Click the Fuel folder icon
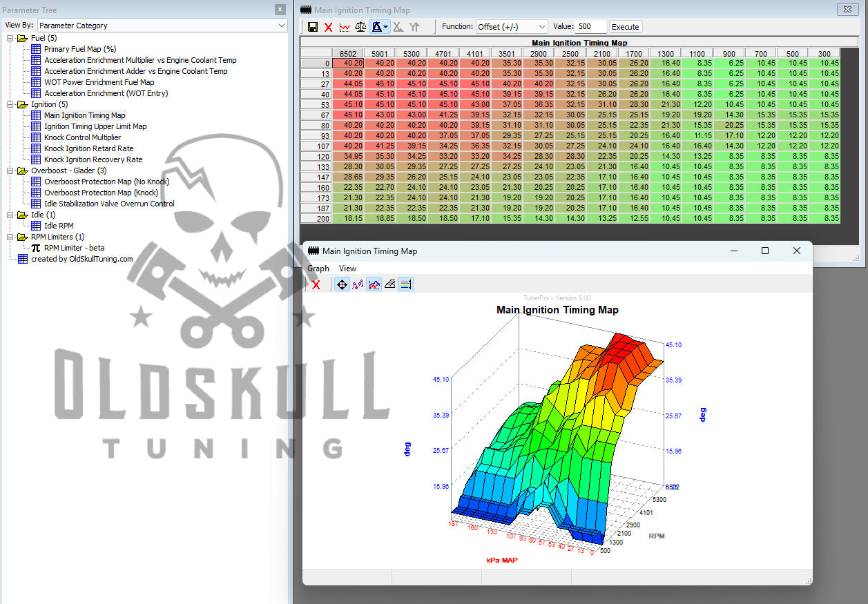This screenshot has height=604, width=868. [x=23, y=38]
